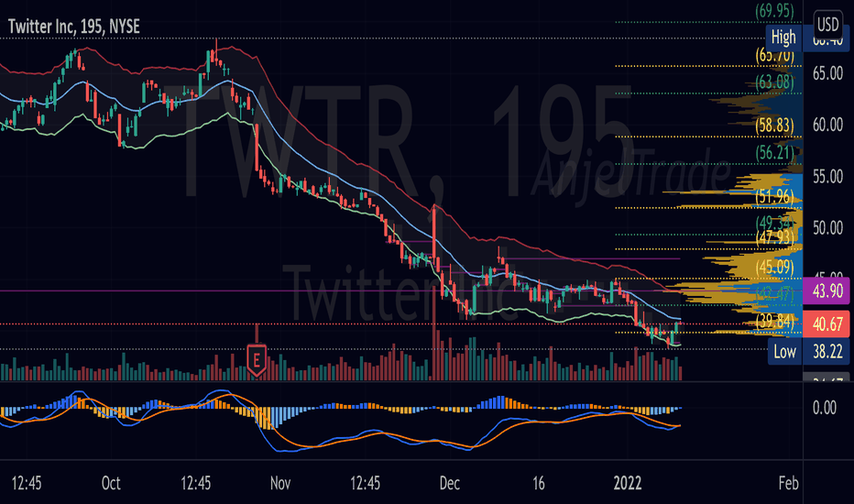
Task: Click the Feb date label
Action: (788, 483)
